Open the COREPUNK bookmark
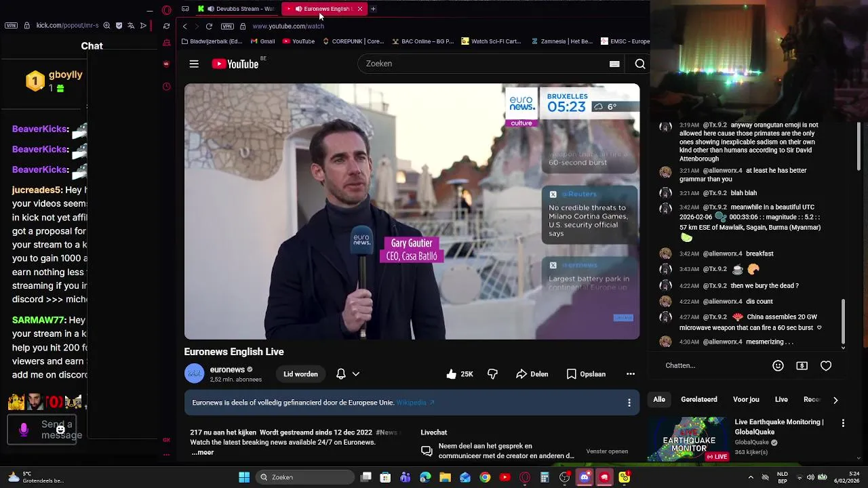Screen dimensions: 868x488 [x=353, y=41]
